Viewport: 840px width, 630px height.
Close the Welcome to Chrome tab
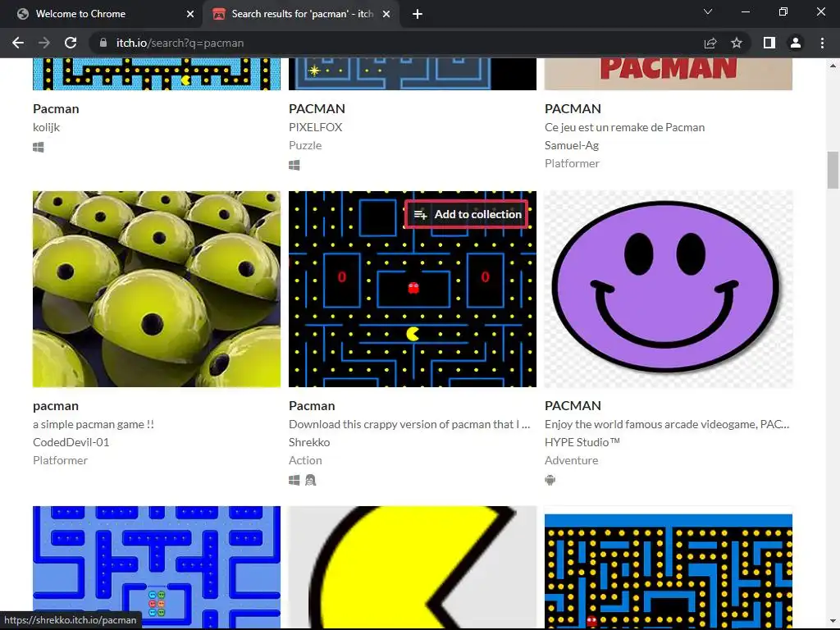pos(190,14)
